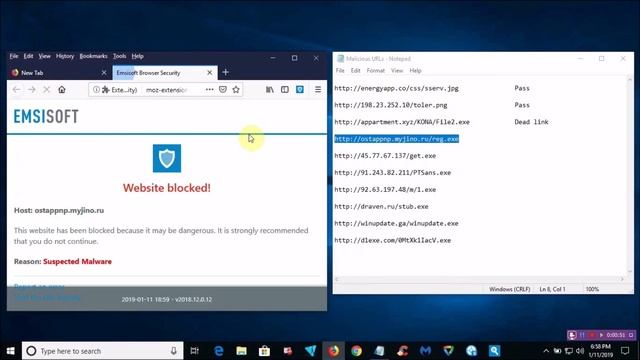The width and height of the screenshot is (640, 360).
Task: Click the energyapp.co sserv.jpg URL in Notepad
Action: click(x=396, y=88)
